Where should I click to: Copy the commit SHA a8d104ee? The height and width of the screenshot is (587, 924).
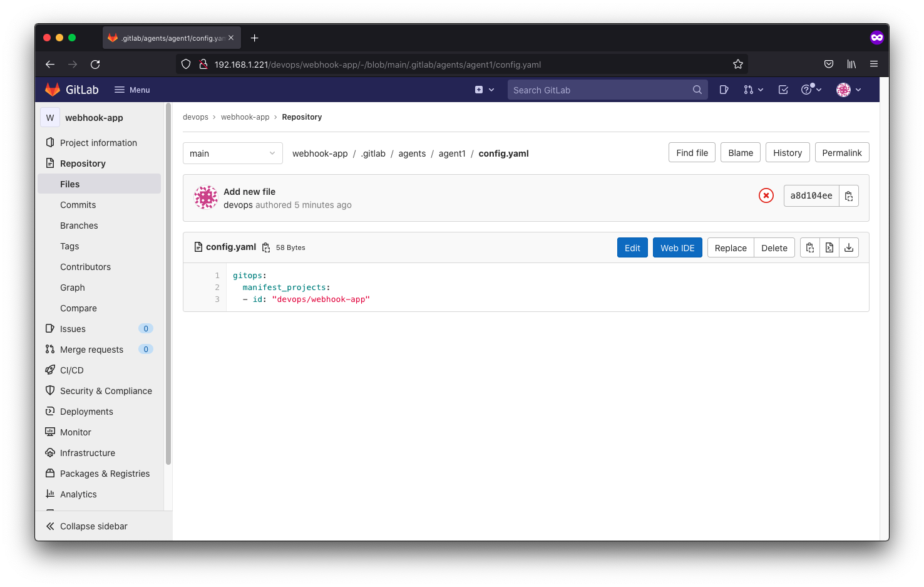[848, 196]
